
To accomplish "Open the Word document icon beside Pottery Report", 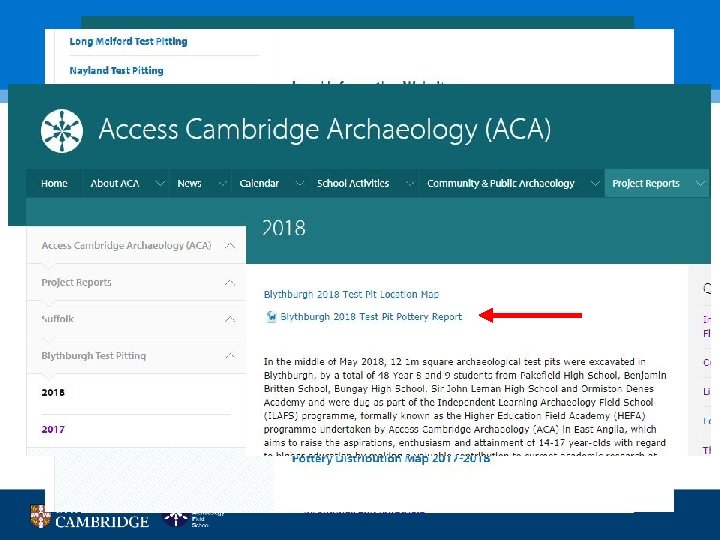I will coord(271,316).
